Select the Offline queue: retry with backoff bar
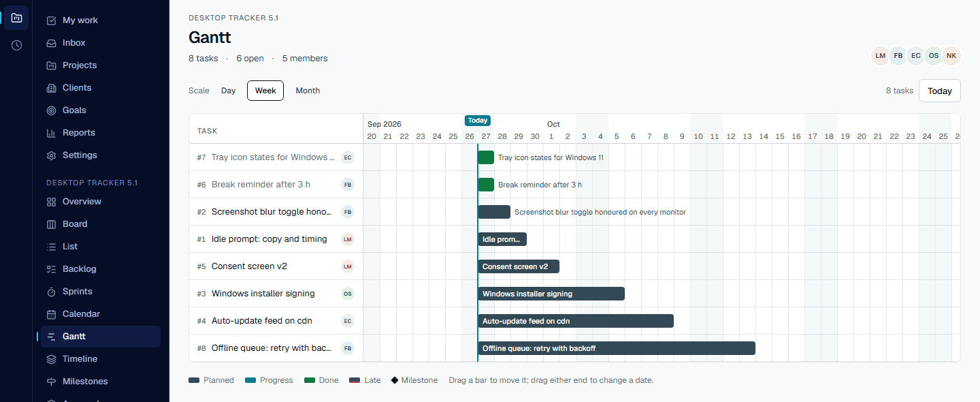The width and height of the screenshot is (980, 402). click(x=617, y=348)
